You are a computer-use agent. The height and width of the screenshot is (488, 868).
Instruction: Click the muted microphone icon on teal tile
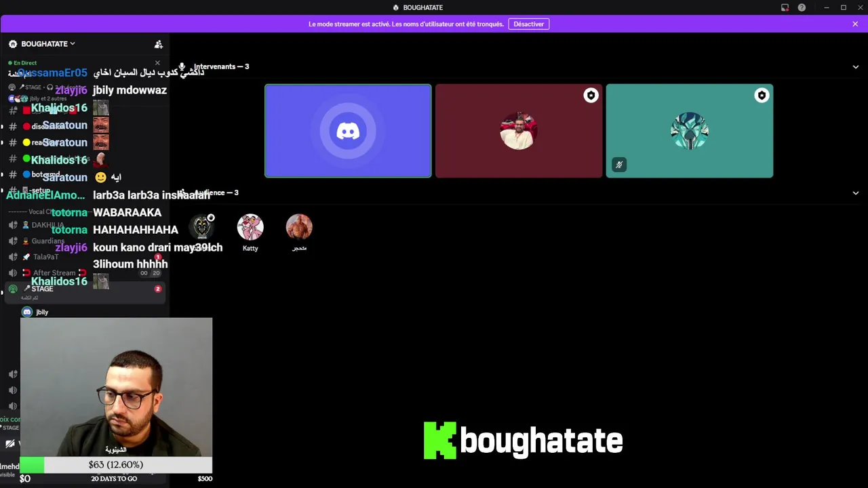click(x=618, y=165)
